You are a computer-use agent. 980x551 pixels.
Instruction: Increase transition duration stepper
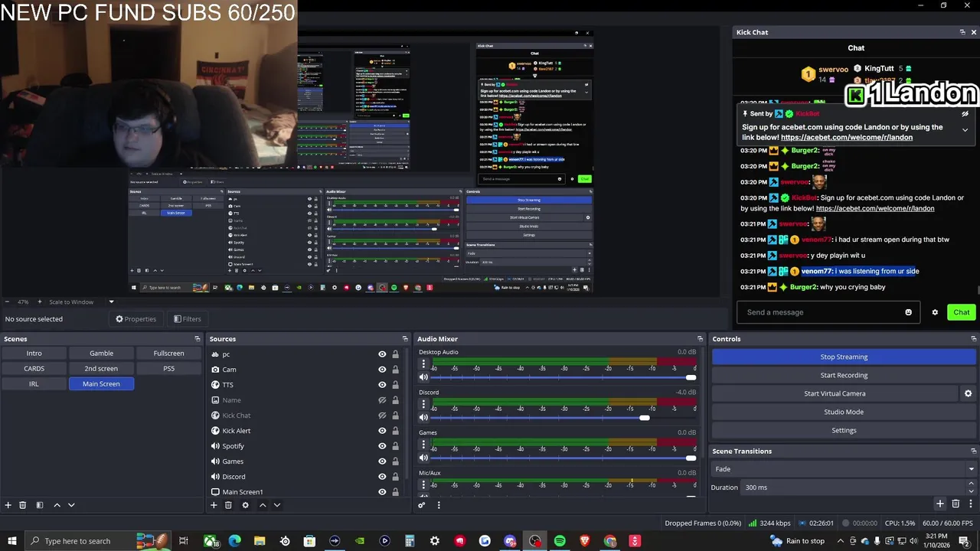[971, 484]
